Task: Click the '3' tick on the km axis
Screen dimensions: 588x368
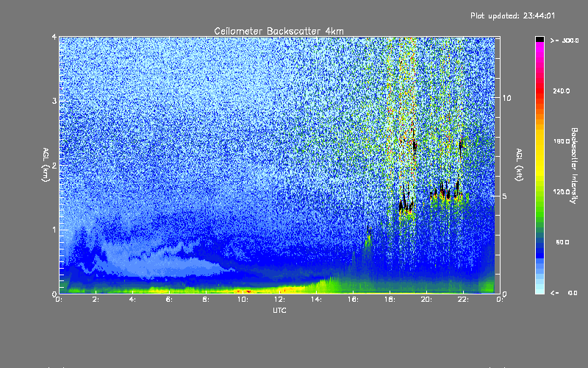Action: (x=54, y=101)
